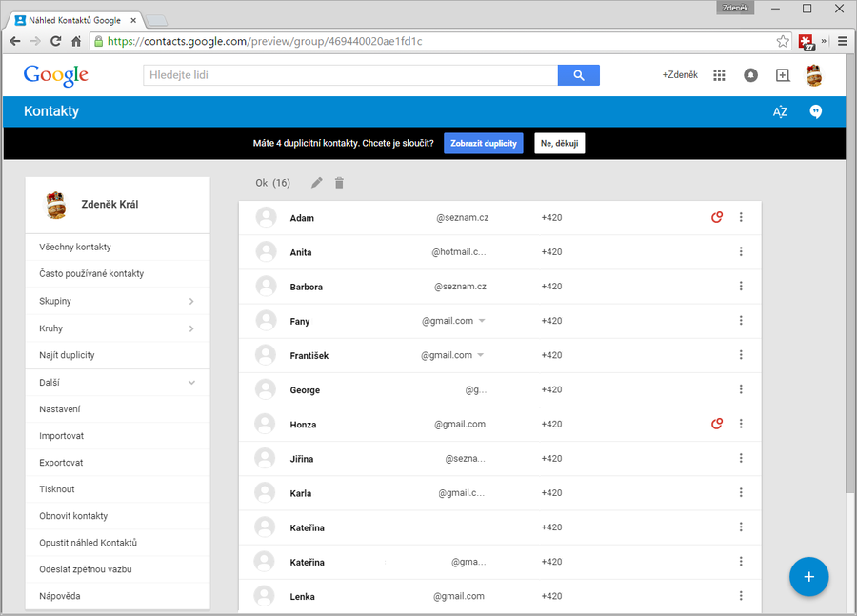Screen dimensions: 857x616
Task: Open more options for Adam
Action: coord(741,217)
